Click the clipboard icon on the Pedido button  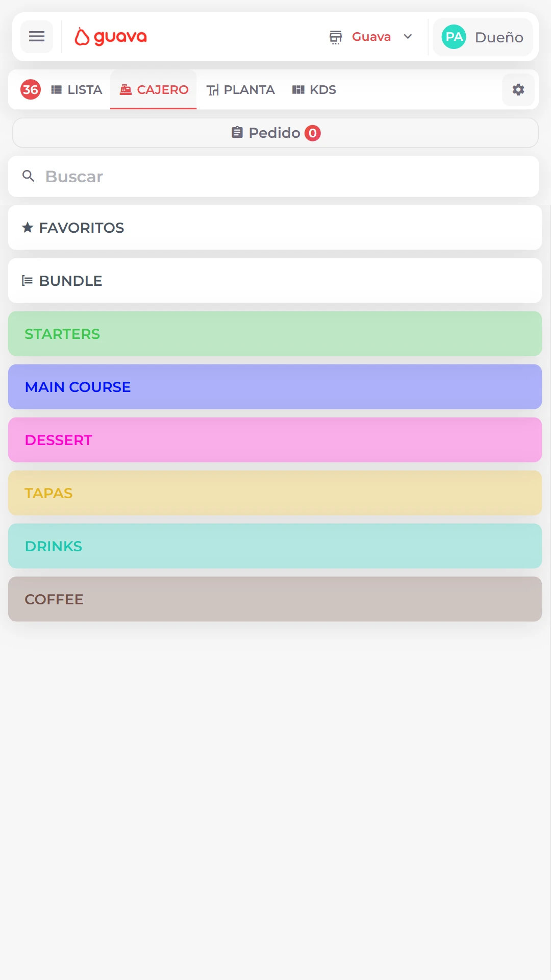pos(237,132)
